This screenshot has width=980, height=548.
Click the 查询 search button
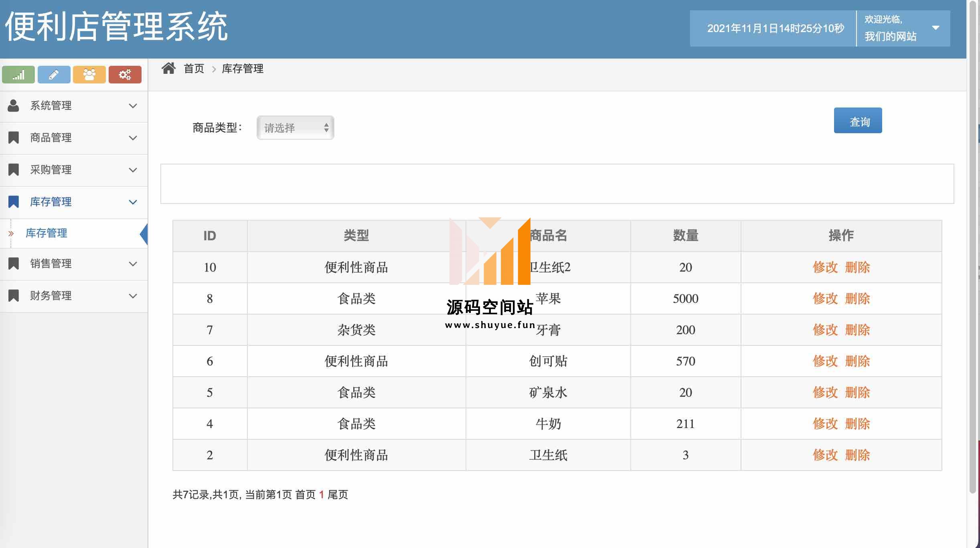[858, 120]
